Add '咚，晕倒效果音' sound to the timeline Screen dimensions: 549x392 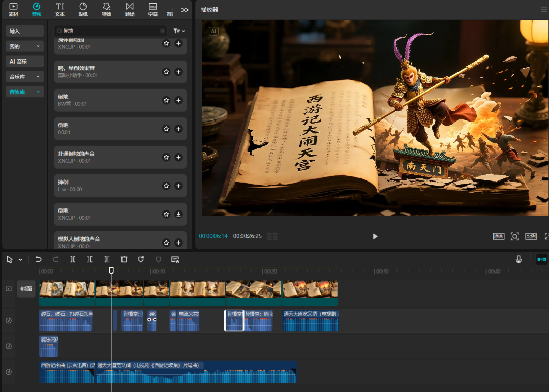(x=178, y=72)
